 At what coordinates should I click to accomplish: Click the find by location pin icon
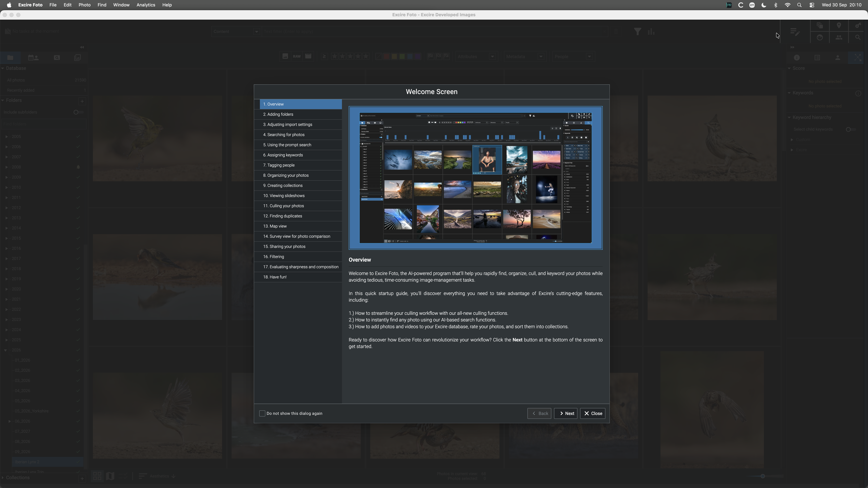pyautogui.click(x=839, y=26)
